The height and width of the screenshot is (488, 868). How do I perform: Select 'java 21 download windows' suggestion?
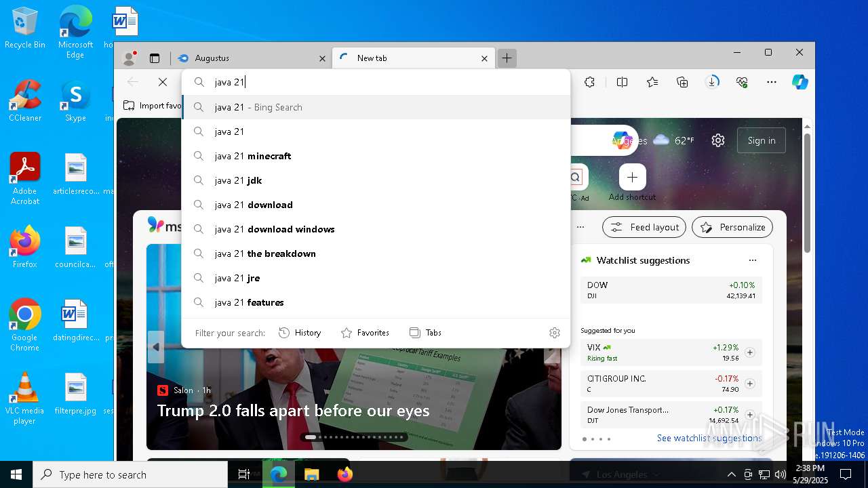[x=376, y=229]
